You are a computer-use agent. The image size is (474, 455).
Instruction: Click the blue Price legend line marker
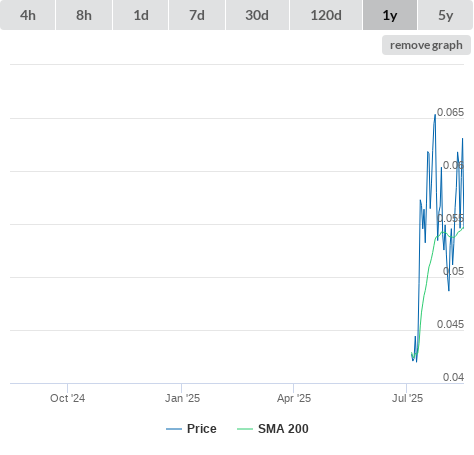click(x=174, y=429)
